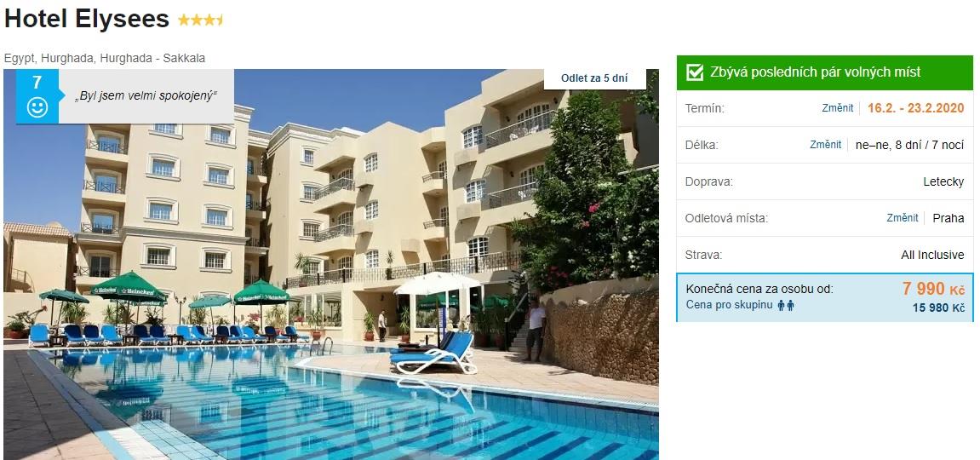This screenshot has width=980, height=460.
Task: Click the Cena pro skupinu link
Action: point(730,305)
